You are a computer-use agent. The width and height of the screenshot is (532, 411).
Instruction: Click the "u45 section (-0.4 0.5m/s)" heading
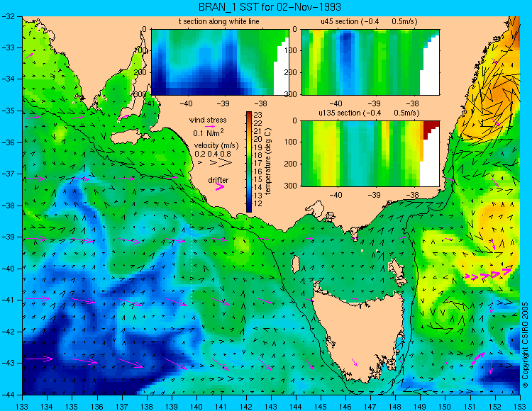click(x=369, y=22)
